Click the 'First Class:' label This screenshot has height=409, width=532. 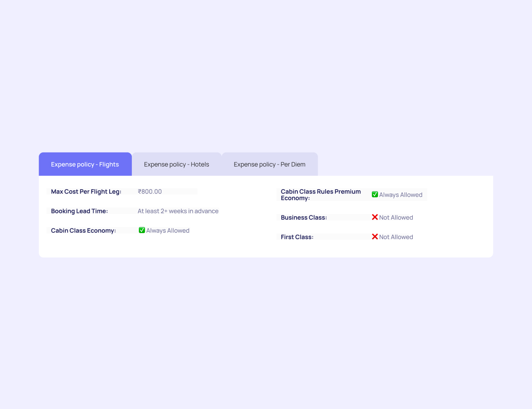pos(297,237)
